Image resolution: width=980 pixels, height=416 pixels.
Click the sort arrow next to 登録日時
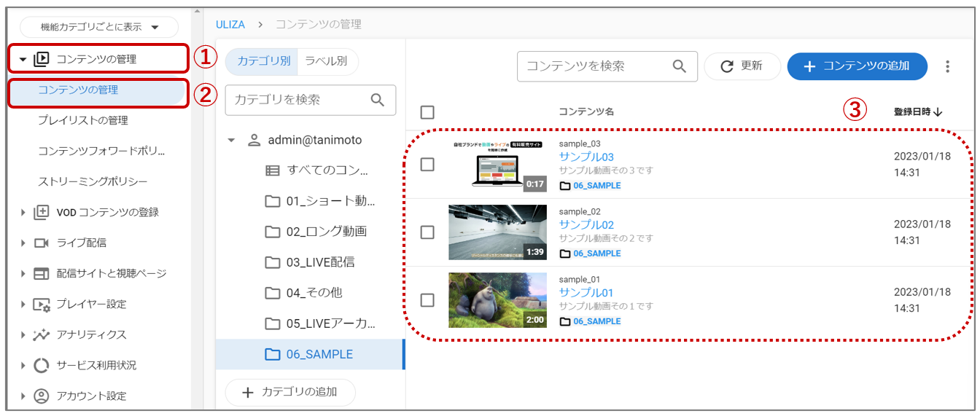(x=938, y=112)
